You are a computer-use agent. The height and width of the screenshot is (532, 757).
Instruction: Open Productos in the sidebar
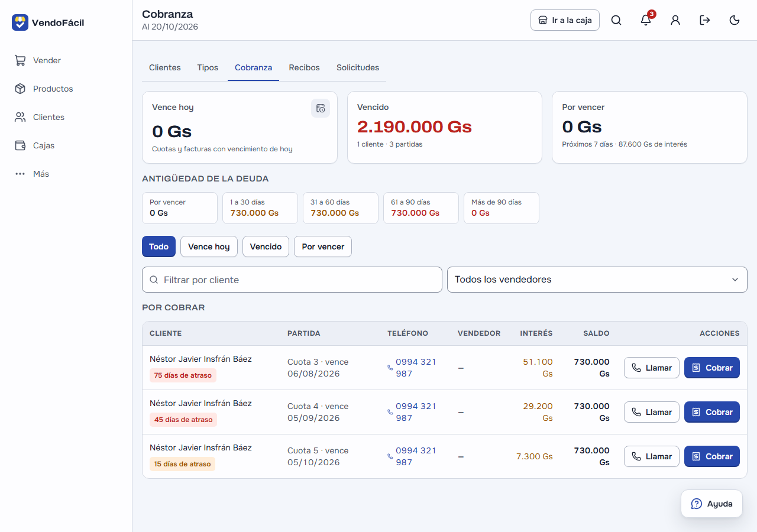point(66,89)
